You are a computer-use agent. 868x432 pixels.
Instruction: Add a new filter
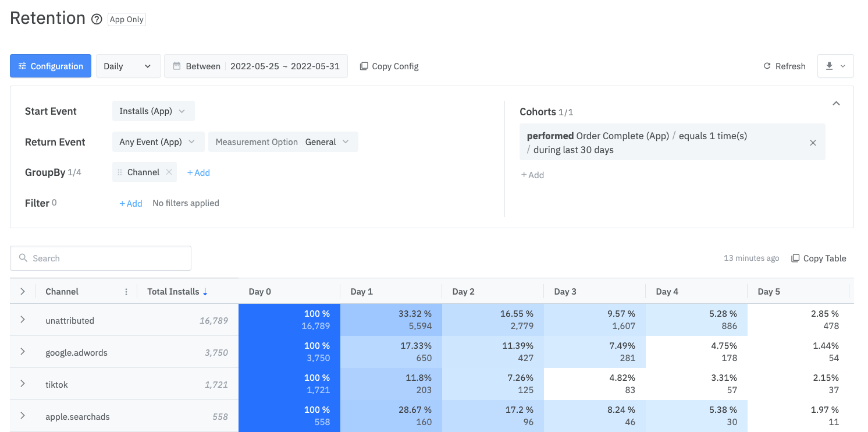131,203
